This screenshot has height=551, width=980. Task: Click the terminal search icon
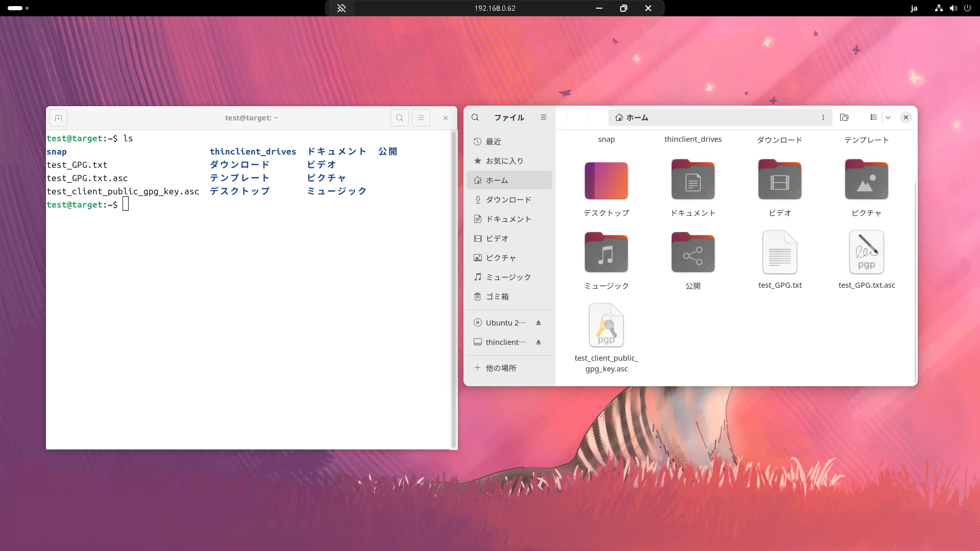pyautogui.click(x=400, y=118)
